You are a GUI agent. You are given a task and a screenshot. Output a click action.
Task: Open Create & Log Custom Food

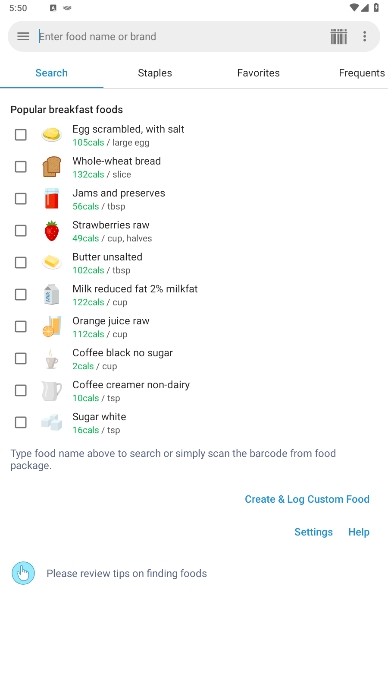pyautogui.click(x=307, y=499)
